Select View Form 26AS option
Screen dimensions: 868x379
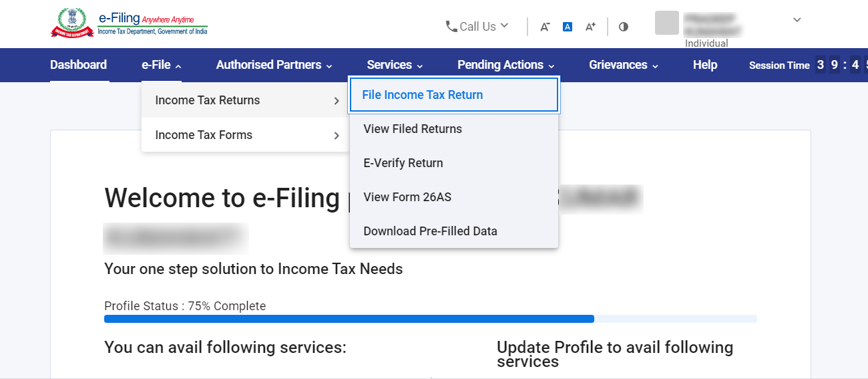[407, 197]
